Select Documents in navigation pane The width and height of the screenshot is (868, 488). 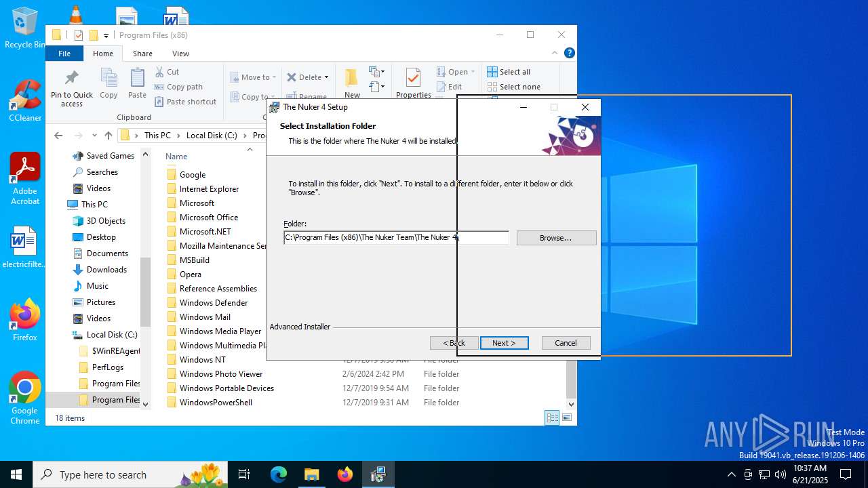click(x=107, y=253)
